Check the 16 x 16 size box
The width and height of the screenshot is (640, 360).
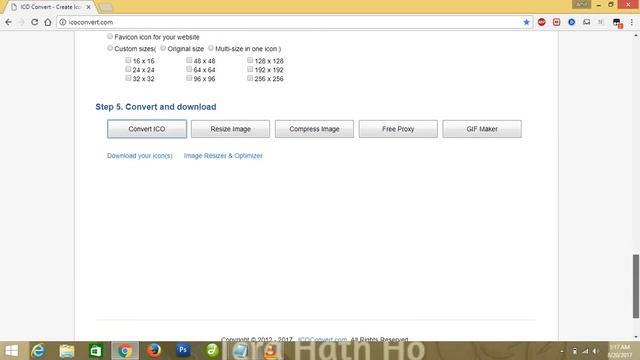128,60
